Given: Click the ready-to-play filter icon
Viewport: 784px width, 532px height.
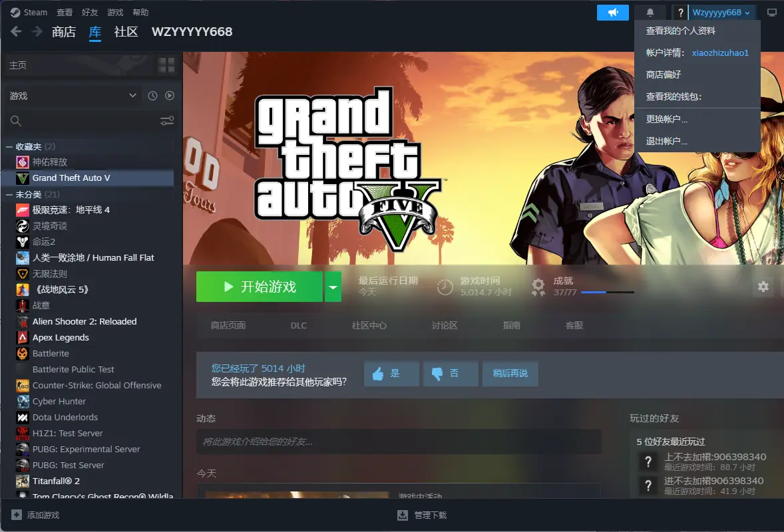Looking at the screenshot, I should point(170,95).
